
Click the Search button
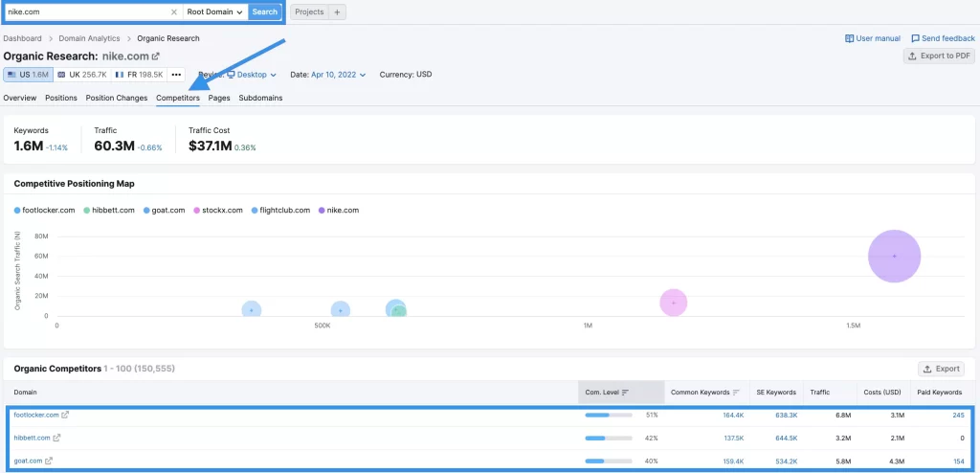point(265,11)
